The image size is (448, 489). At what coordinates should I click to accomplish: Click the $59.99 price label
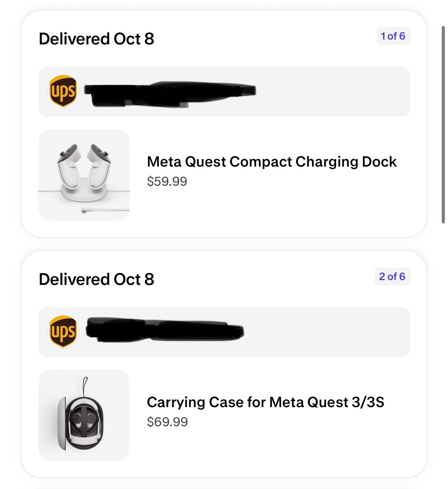(167, 181)
